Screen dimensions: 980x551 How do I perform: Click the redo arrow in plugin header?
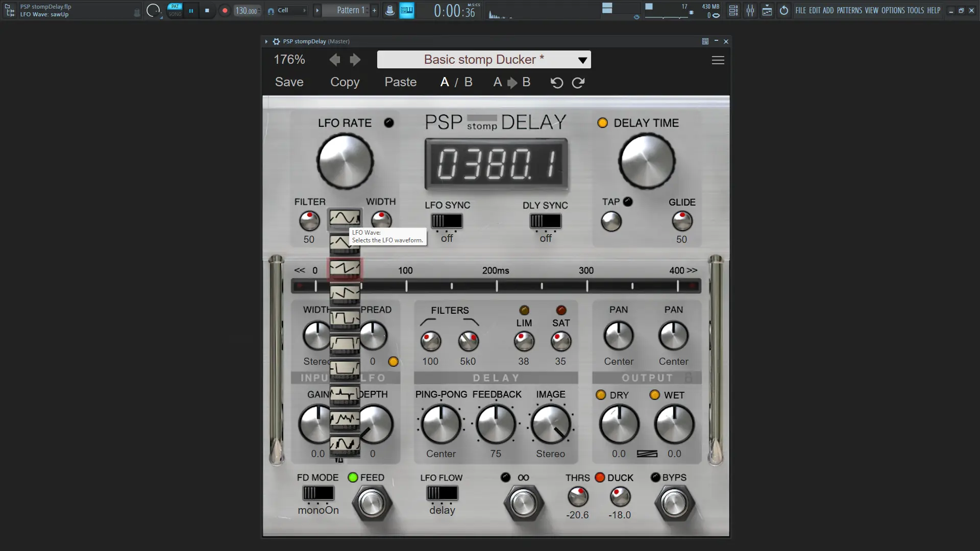tap(578, 83)
